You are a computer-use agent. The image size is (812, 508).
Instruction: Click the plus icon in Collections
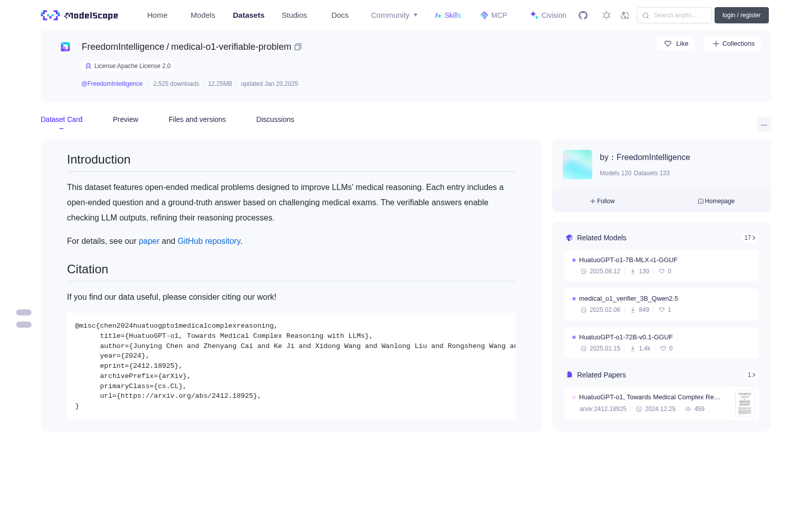716,44
